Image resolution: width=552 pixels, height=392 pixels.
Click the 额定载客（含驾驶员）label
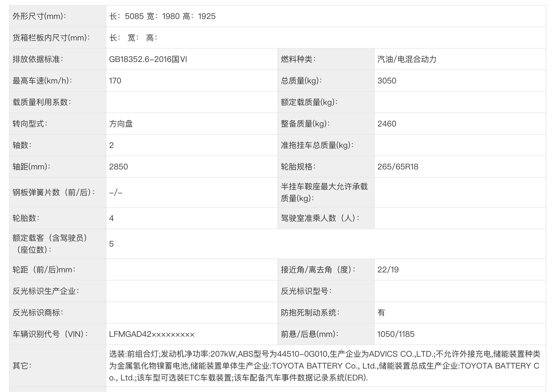[50, 244]
